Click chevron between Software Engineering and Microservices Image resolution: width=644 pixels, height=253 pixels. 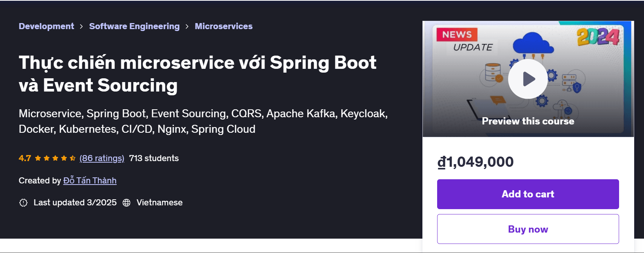pyautogui.click(x=187, y=26)
